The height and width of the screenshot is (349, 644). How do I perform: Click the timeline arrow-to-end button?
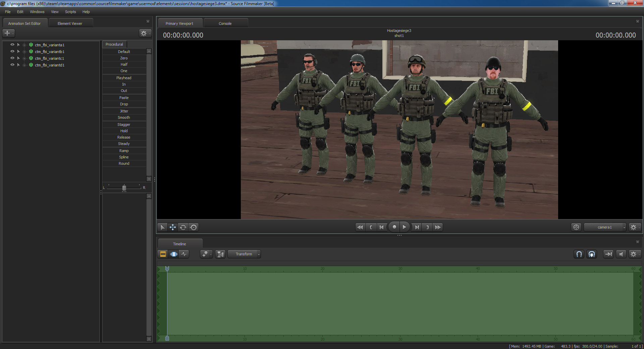(x=608, y=254)
